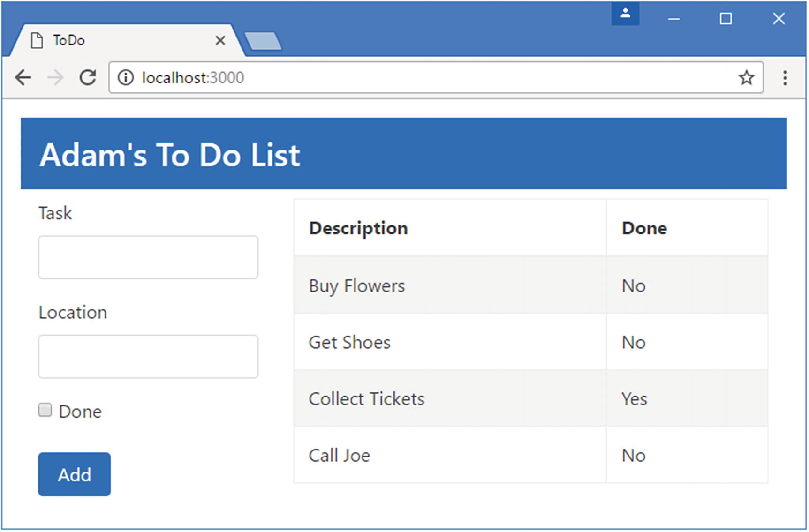Click the Description column header

coord(358,228)
